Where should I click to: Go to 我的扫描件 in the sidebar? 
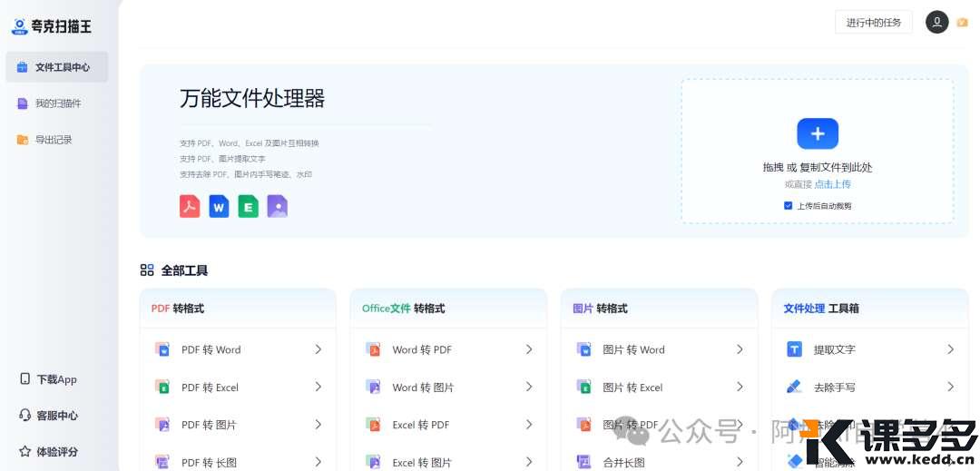(56, 103)
